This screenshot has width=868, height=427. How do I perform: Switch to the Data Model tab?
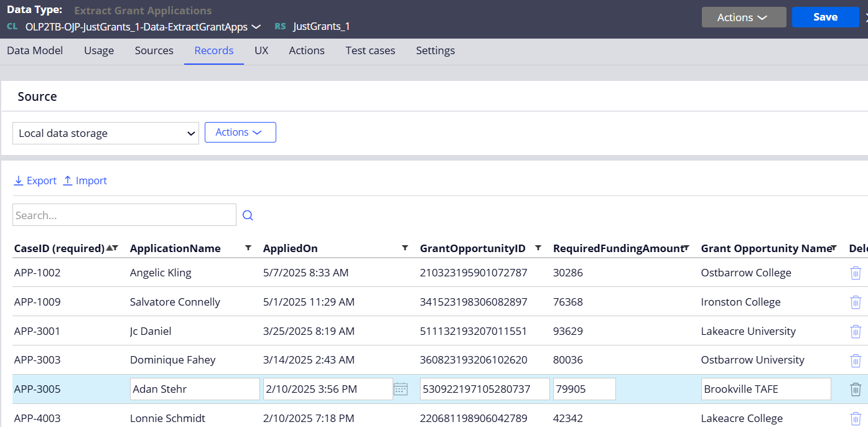click(35, 50)
